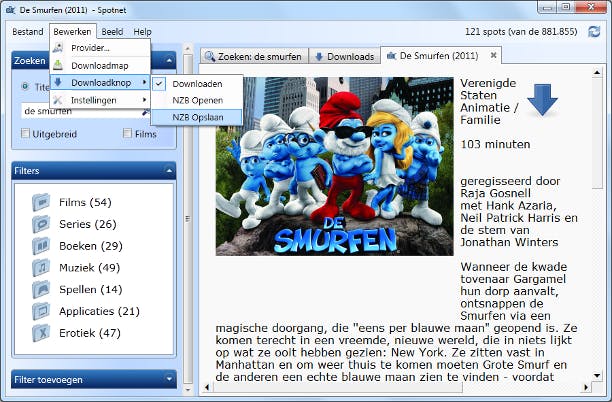Screen dimensions: 612x402
Task: Open the Bestand menu
Action: click(x=28, y=32)
